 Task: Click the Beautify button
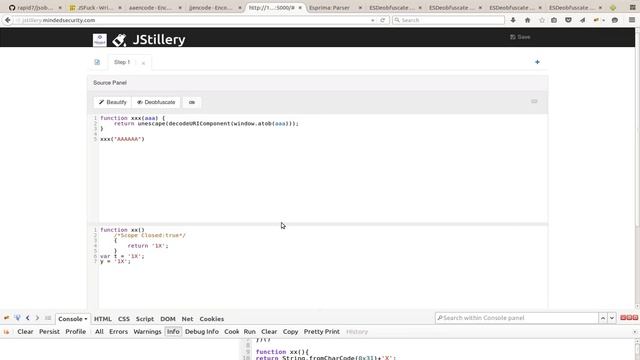(x=113, y=102)
